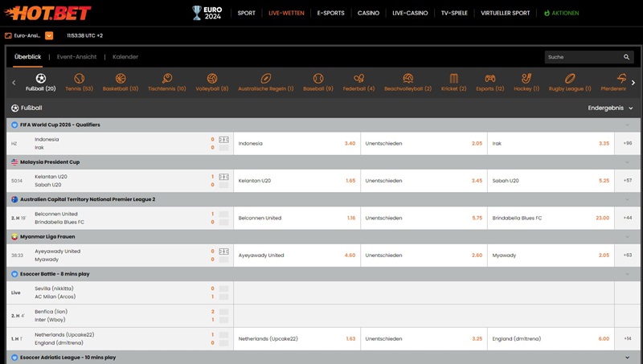The width and height of the screenshot is (643, 364).
Task: Bet on Brindabella Blues FC at 23.00
Action: tap(551, 218)
